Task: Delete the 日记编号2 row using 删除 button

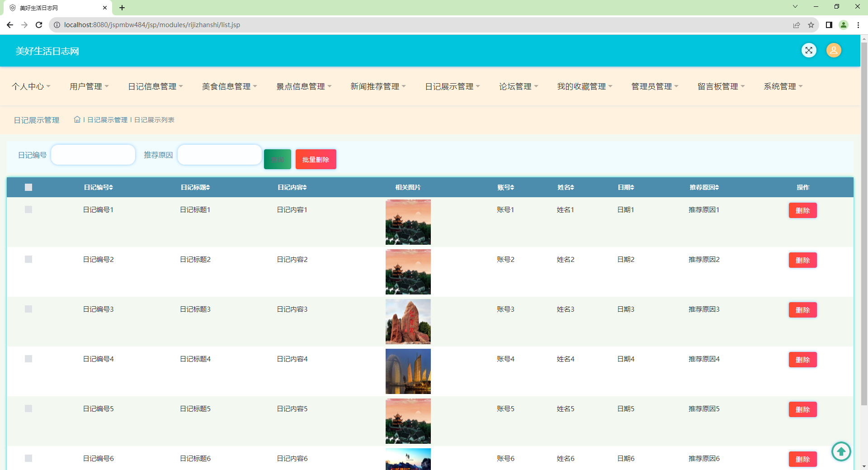Action: tap(802, 260)
